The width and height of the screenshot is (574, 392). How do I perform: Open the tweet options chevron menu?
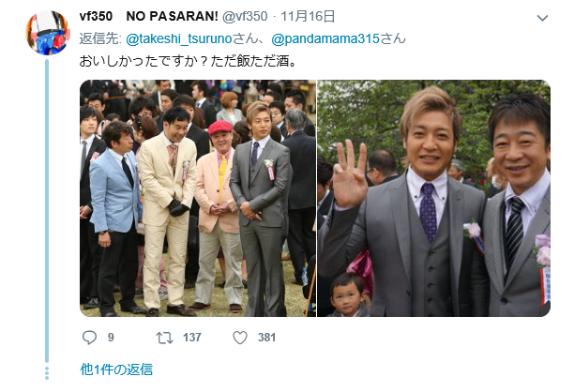542,18
